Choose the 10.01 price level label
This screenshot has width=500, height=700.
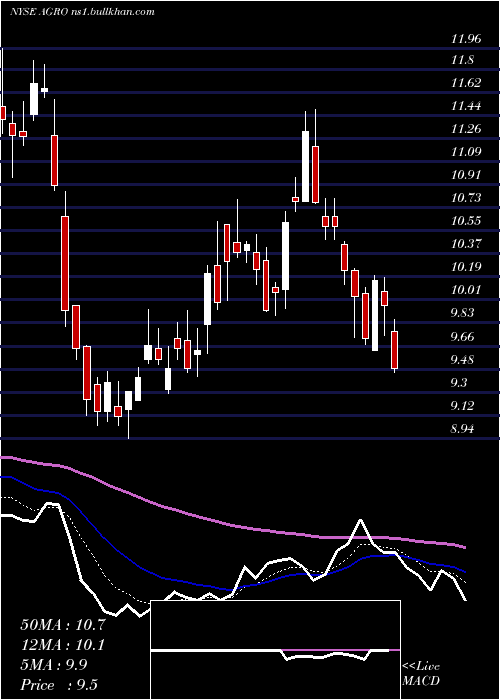467,290
